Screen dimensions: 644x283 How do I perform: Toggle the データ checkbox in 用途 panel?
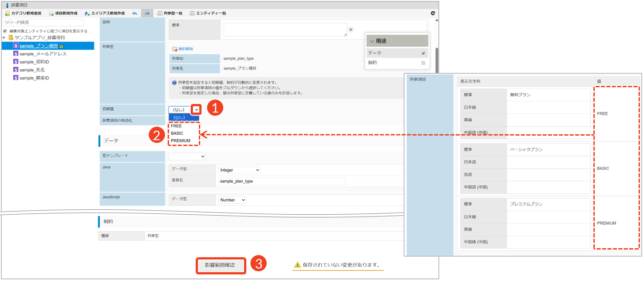[x=423, y=53]
